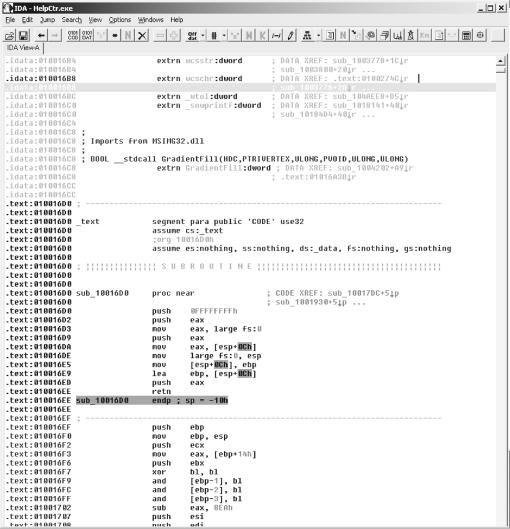The height and width of the screenshot is (529, 510).
Task: Open the Options menu
Action: click(120, 20)
